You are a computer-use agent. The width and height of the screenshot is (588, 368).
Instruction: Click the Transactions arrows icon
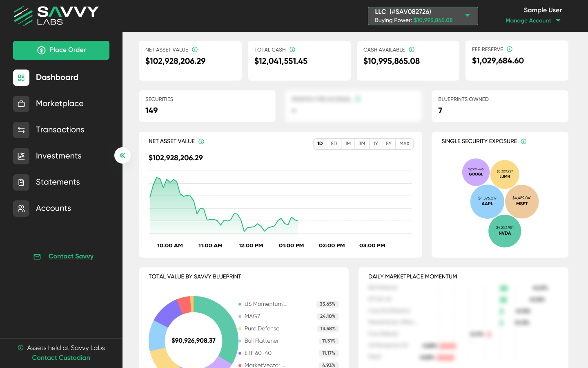(21, 130)
